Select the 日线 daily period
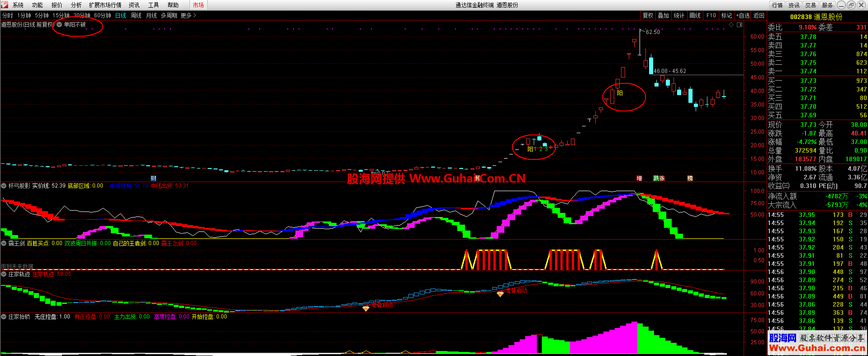Image resolution: width=868 pixels, height=356 pixels. click(121, 15)
